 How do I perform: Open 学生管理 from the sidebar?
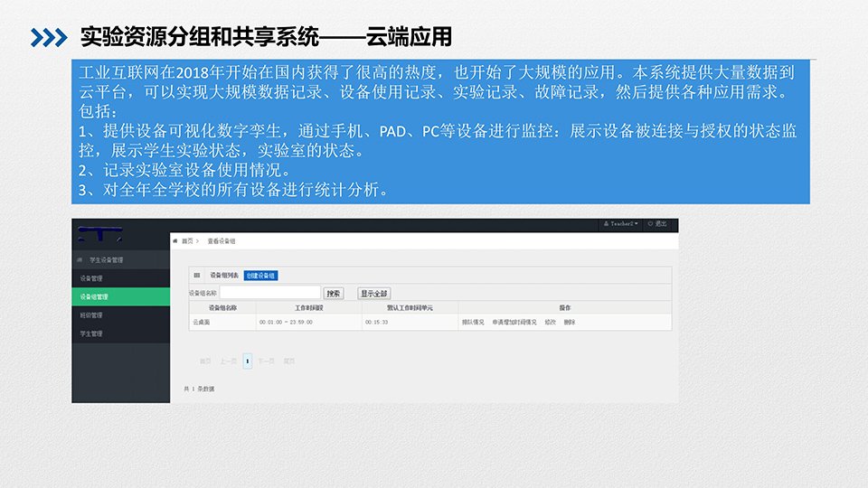pyautogui.click(x=91, y=333)
